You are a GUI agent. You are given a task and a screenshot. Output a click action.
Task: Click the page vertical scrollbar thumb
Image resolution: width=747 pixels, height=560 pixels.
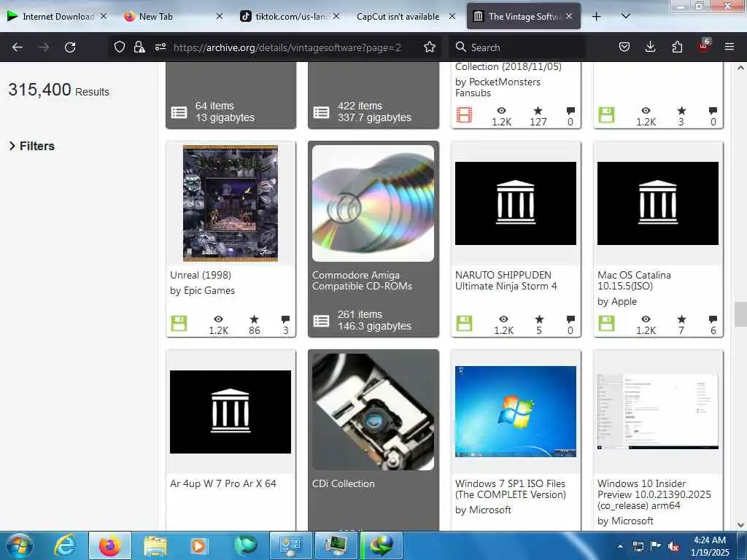point(740,314)
